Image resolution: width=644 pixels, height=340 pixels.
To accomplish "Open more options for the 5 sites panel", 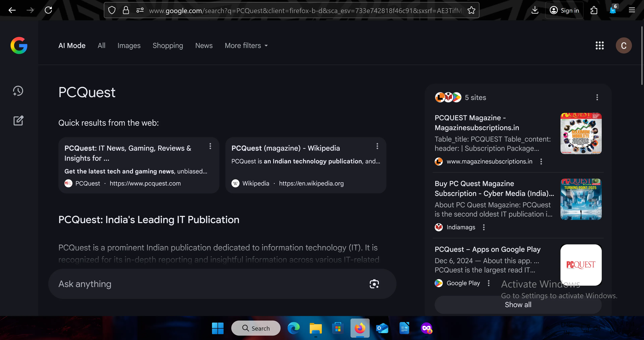I will (x=597, y=97).
